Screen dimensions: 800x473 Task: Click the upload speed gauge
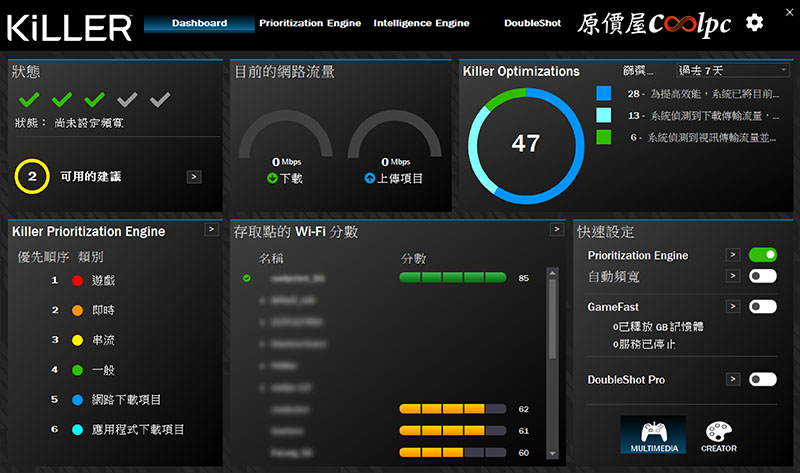(x=394, y=134)
